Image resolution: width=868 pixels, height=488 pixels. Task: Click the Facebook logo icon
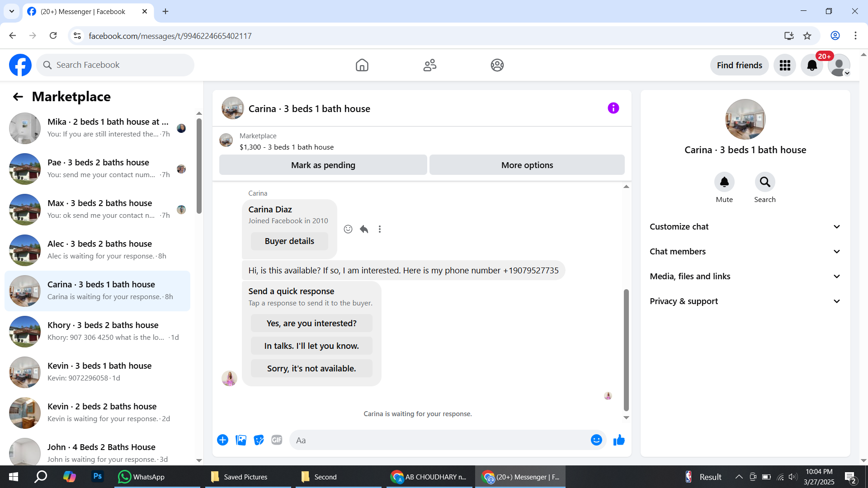coord(20,65)
